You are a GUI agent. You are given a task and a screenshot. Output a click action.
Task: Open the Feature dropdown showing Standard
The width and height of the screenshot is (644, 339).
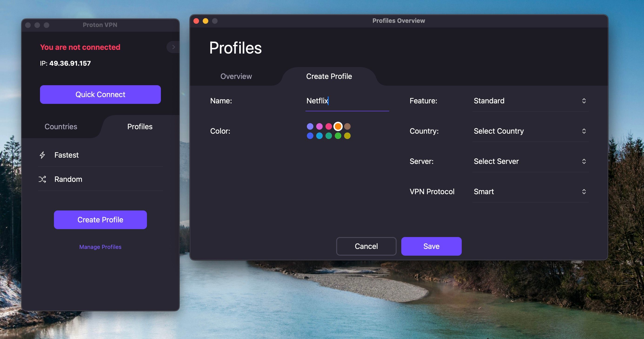click(x=530, y=101)
